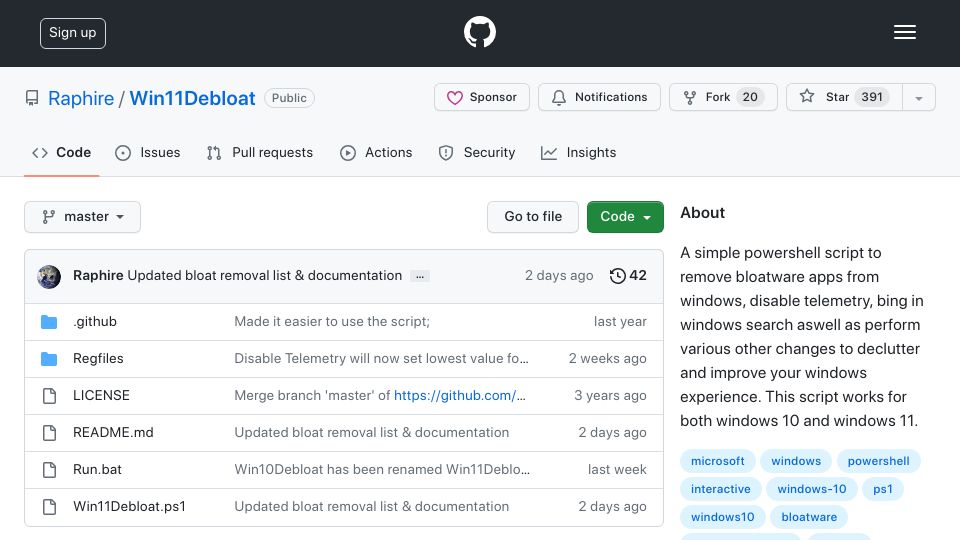The image size is (960, 540).
Task: Open the Pull requests tab
Action: 260,152
